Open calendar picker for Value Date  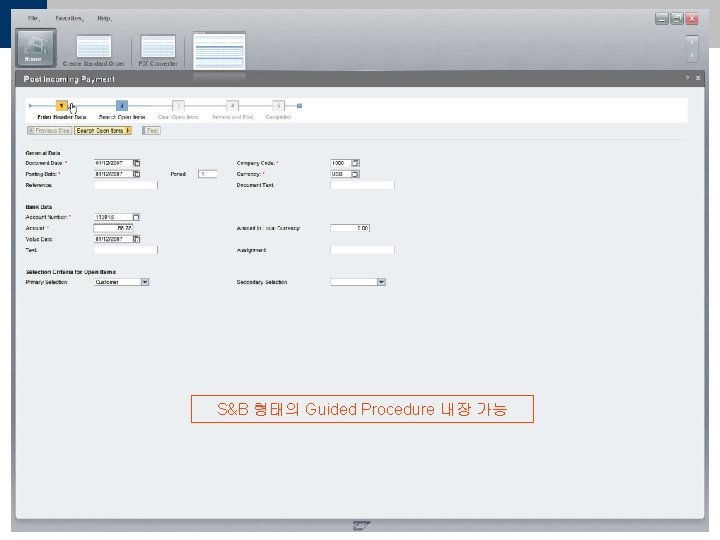tap(136, 239)
